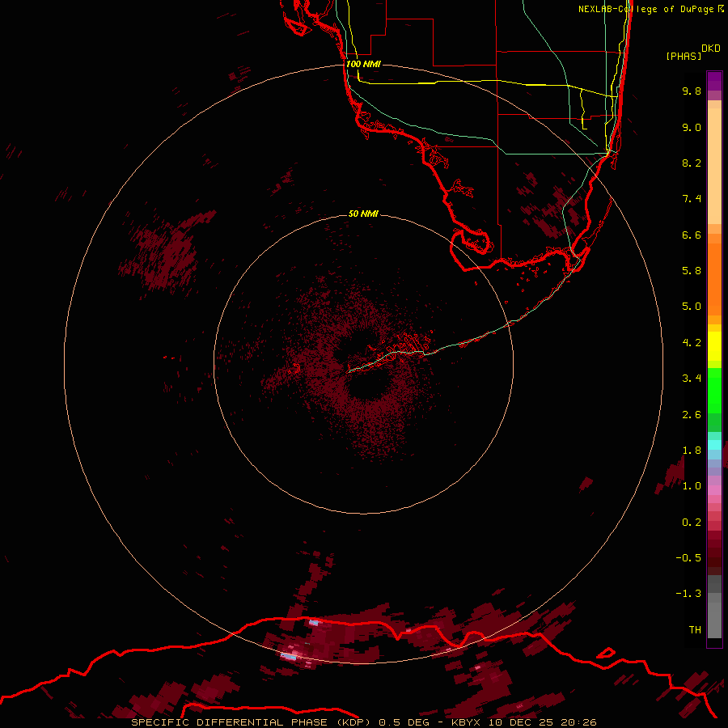Click the 2.6 value on the color scale

coord(692,415)
